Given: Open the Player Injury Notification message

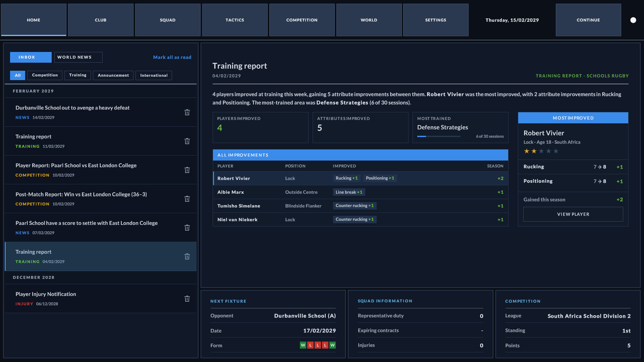Looking at the screenshot, I should pyautogui.click(x=101, y=299).
